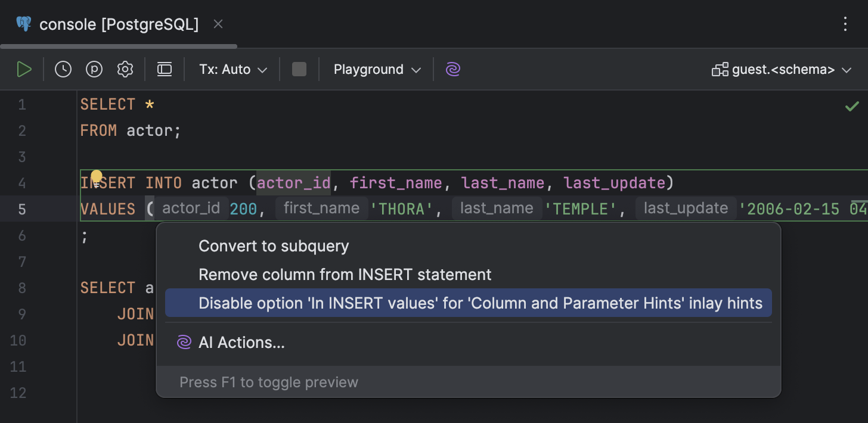Select 'Convert to subquery' from the menu
Image resolution: width=868 pixels, height=423 pixels.
(274, 246)
